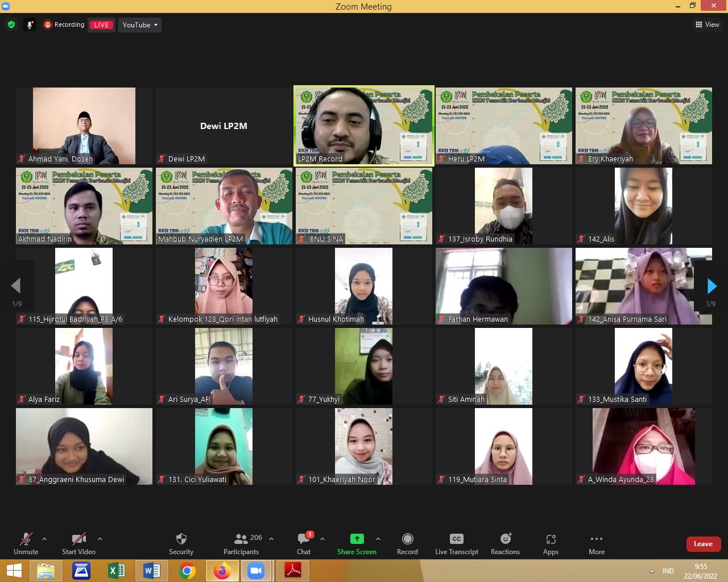Expand the share screen options arrow
The width and height of the screenshot is (728, 582).
(378, 539)
